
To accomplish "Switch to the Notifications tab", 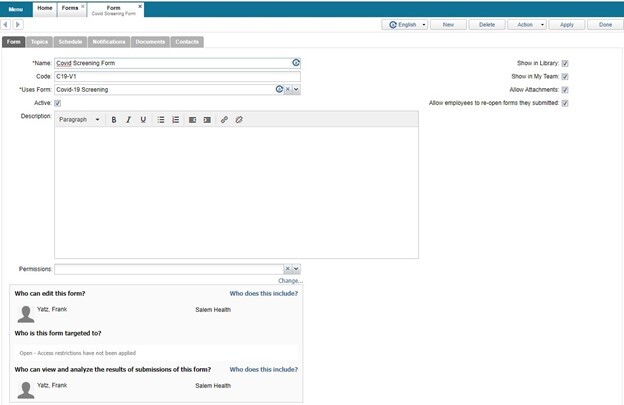I will coord(109,42).
